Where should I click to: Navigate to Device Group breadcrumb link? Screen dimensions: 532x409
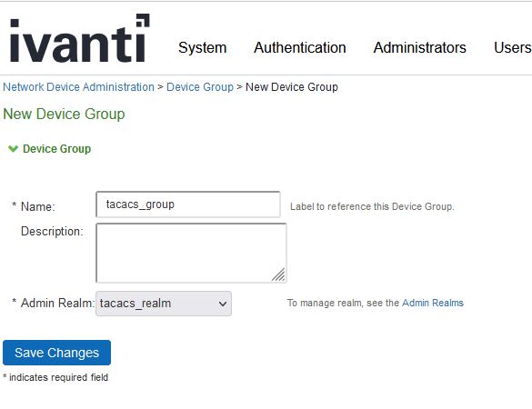point(200,87)
